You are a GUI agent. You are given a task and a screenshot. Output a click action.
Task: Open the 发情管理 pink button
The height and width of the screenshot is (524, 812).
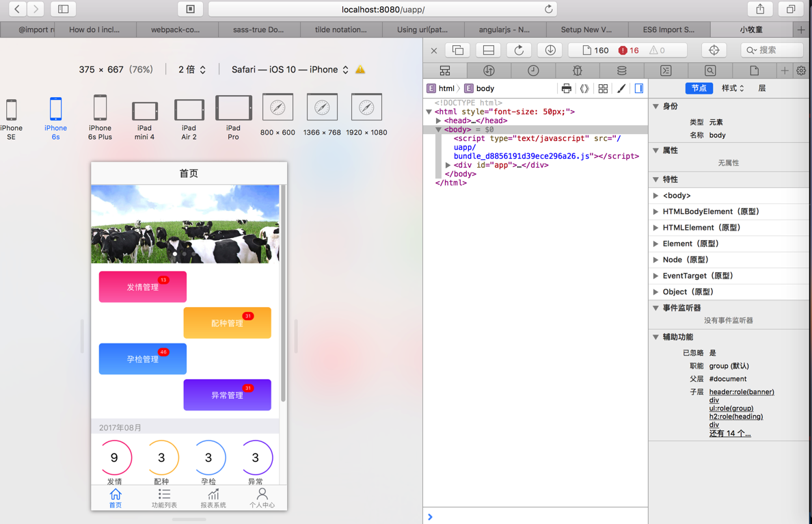point(142,287)
